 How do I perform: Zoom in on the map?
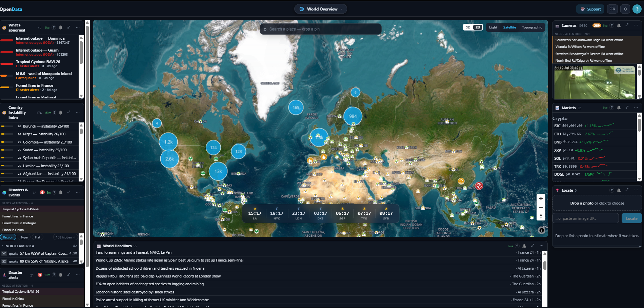tap(541, 198)
